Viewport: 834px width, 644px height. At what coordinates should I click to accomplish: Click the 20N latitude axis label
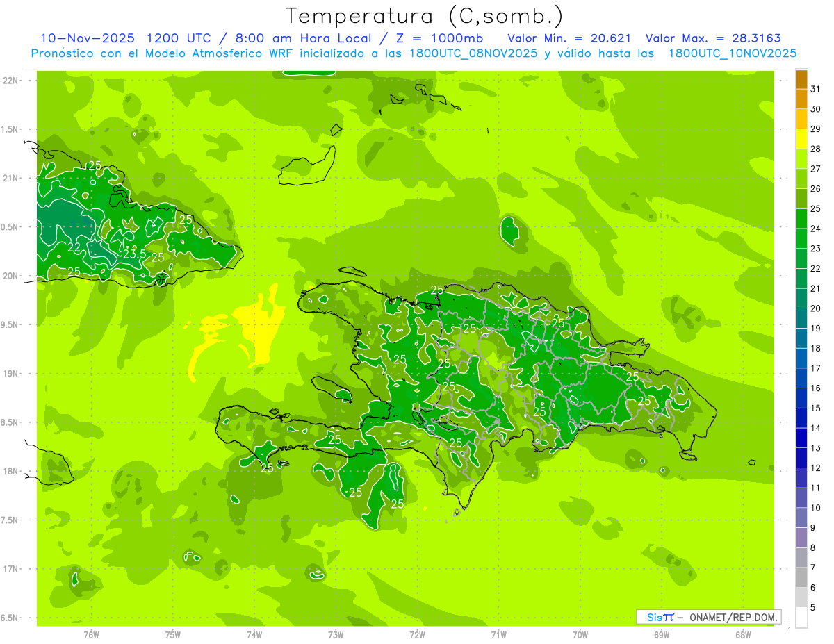pyautogui.click(x=12, y=276)
